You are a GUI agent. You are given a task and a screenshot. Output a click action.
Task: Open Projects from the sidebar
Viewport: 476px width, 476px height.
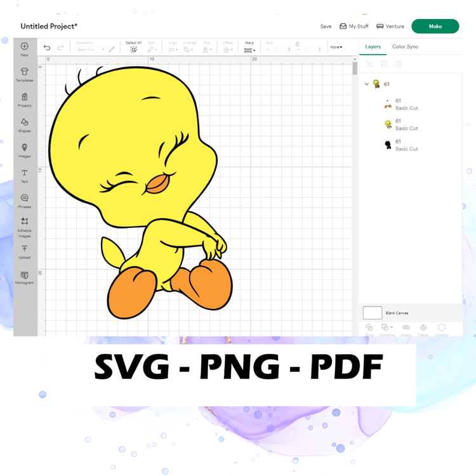click(x=25, y=100)
